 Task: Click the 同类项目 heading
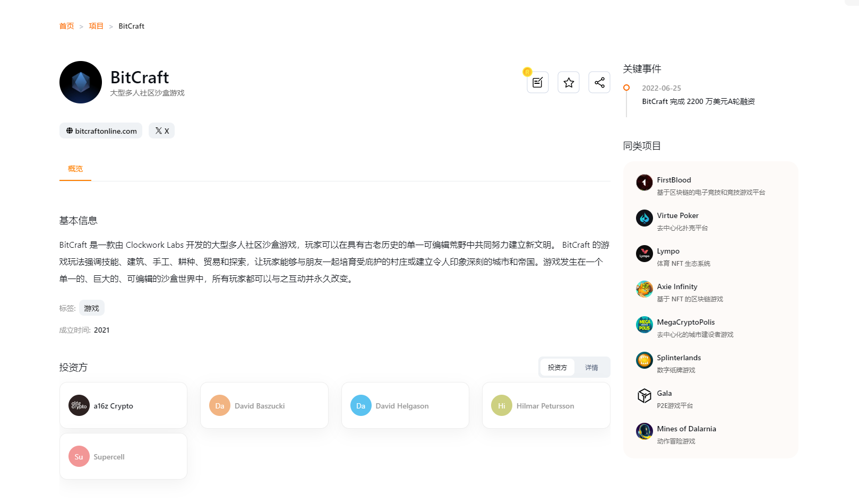[x=642, y=146]
